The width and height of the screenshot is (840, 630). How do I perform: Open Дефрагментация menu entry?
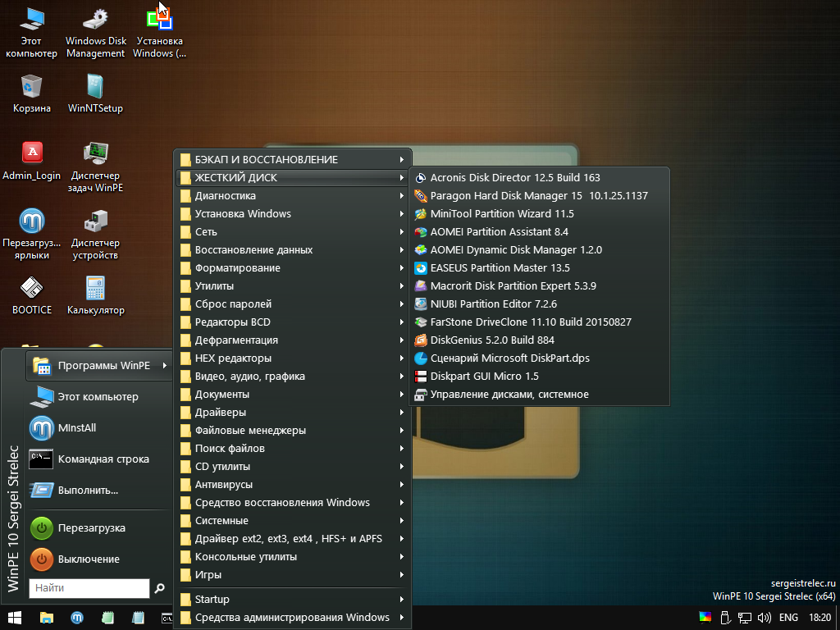(x=293, y=340)
